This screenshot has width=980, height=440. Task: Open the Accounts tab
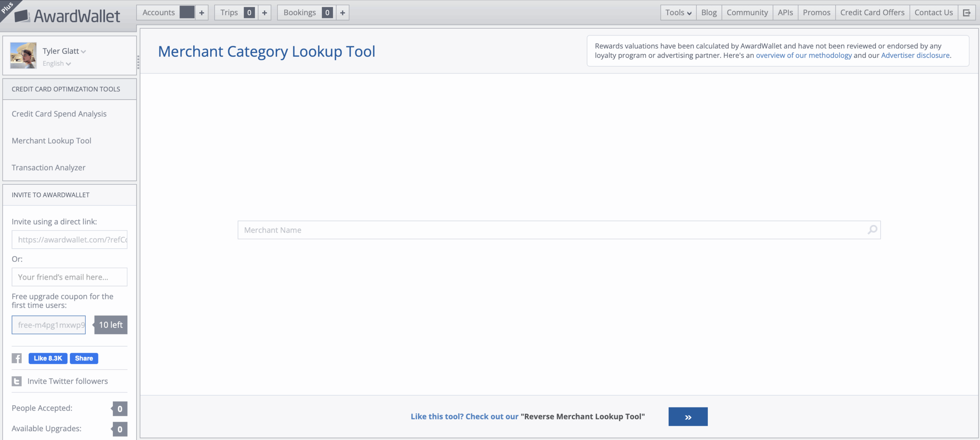(x=158, y=13)
